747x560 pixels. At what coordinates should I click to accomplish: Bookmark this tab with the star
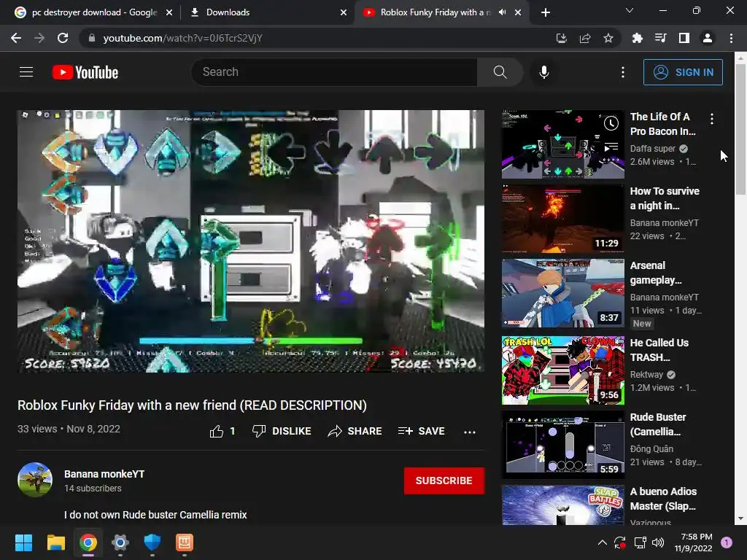pos(608,38)
